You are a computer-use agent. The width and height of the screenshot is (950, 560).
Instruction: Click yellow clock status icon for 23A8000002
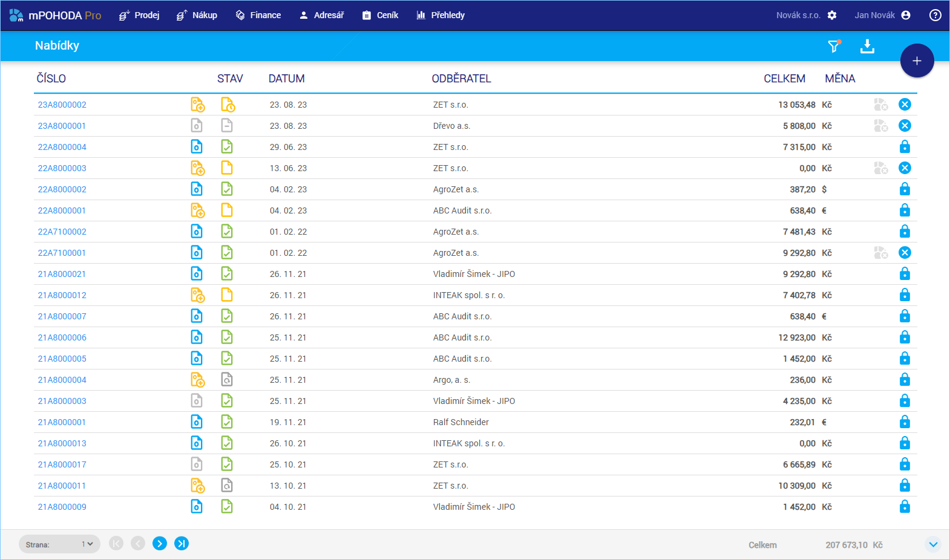228,105
